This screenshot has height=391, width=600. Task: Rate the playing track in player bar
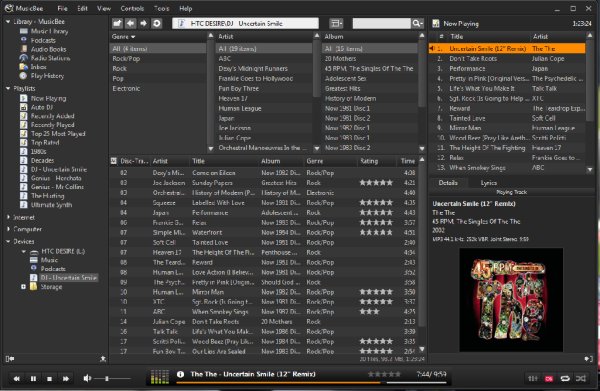tap(384, 374)
